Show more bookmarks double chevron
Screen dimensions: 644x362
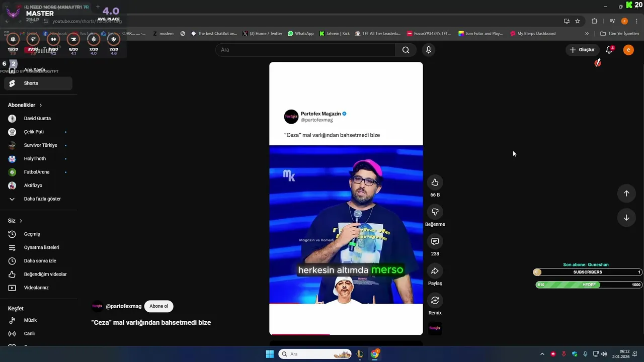(x=587, y=34)
